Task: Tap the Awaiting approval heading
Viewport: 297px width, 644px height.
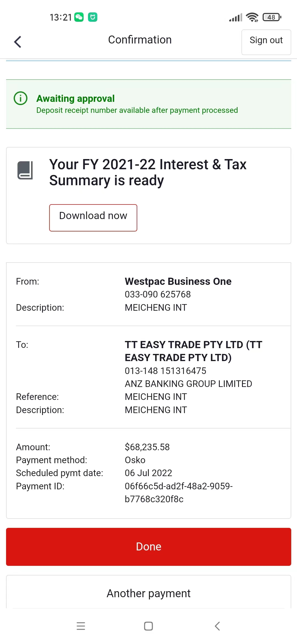Action: 75,99
